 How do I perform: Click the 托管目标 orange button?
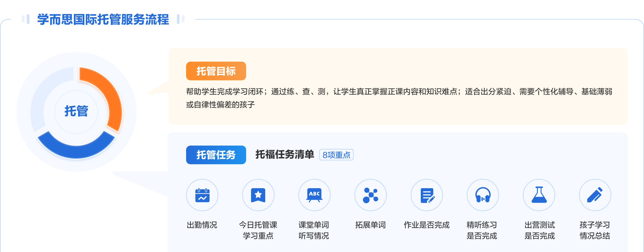(x=216, y=71)
